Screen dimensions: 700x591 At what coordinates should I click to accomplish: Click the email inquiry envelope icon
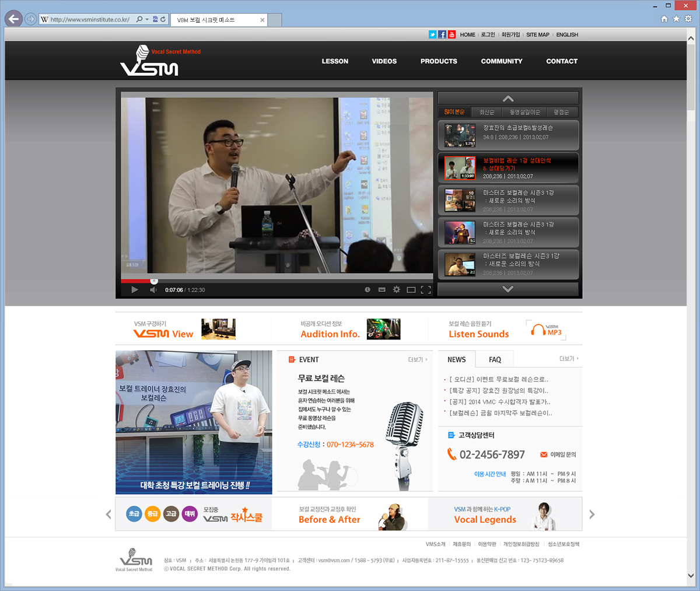pyautogui.click(x=544, y=454)
